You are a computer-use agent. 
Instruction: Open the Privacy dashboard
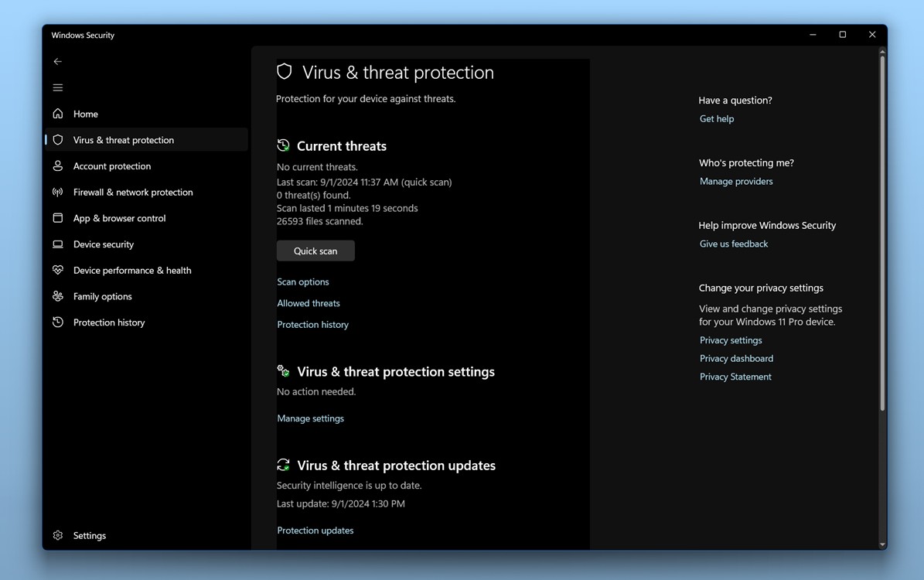pyautogui.click(x=736, y=358)
